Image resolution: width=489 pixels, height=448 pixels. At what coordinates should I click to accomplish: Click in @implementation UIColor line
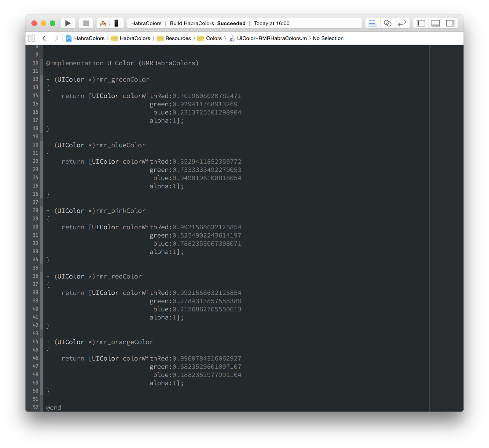click(x=122, y=63)
